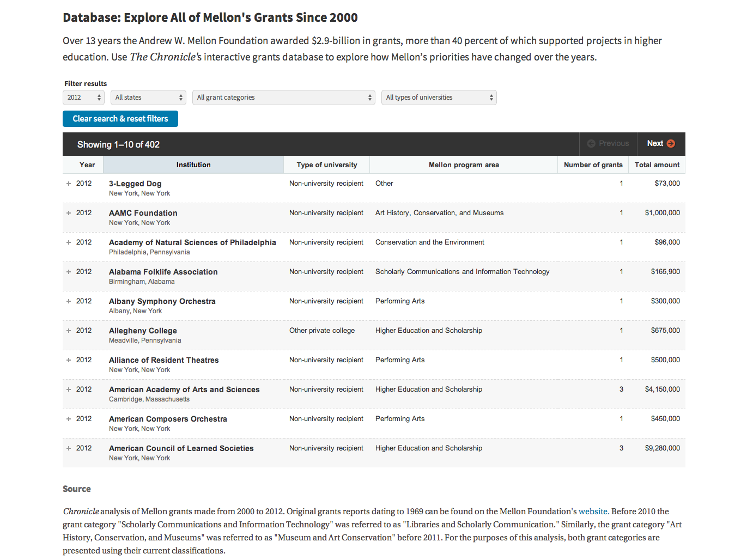Expand the Albany Symphony Orchestra row
Viewport: 741px width, 560px height.
[x=69, y=301]
